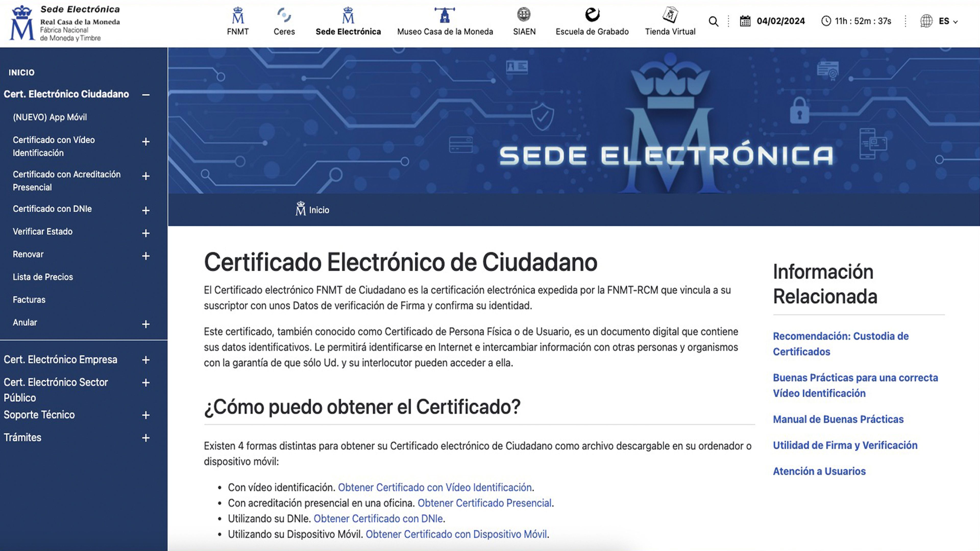Expand Verificar Estado submenu
This screenshot has width=980, height=551.
[146, 233]
